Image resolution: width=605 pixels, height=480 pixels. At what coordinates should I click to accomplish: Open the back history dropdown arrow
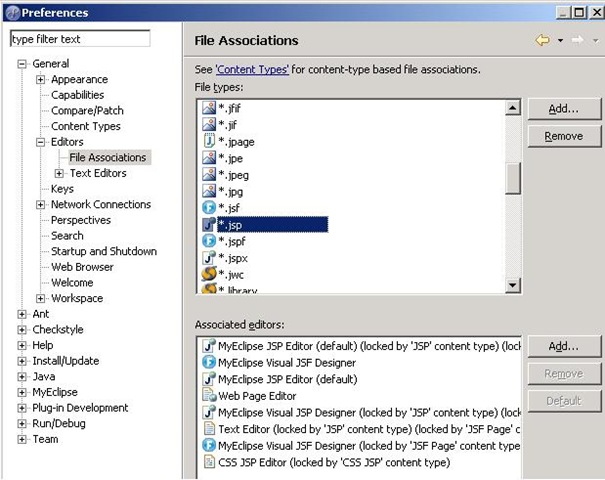tap(560, 41)
